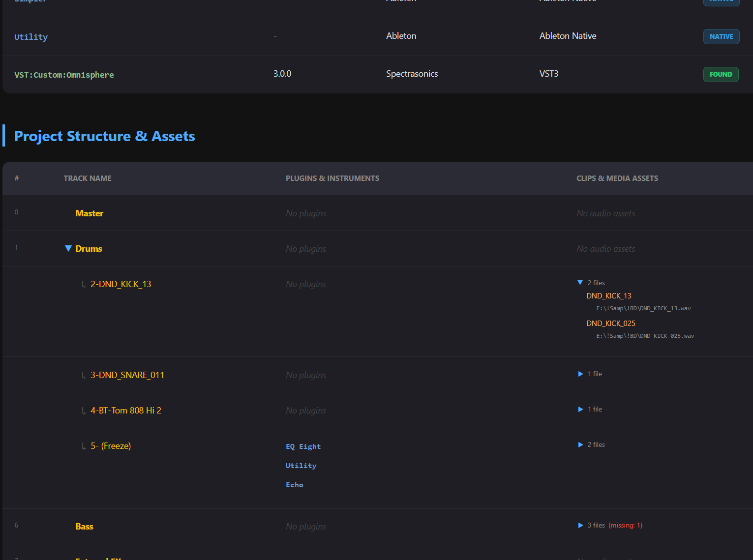Click the Clips & Media Assets header

click(x=617, y=178)
